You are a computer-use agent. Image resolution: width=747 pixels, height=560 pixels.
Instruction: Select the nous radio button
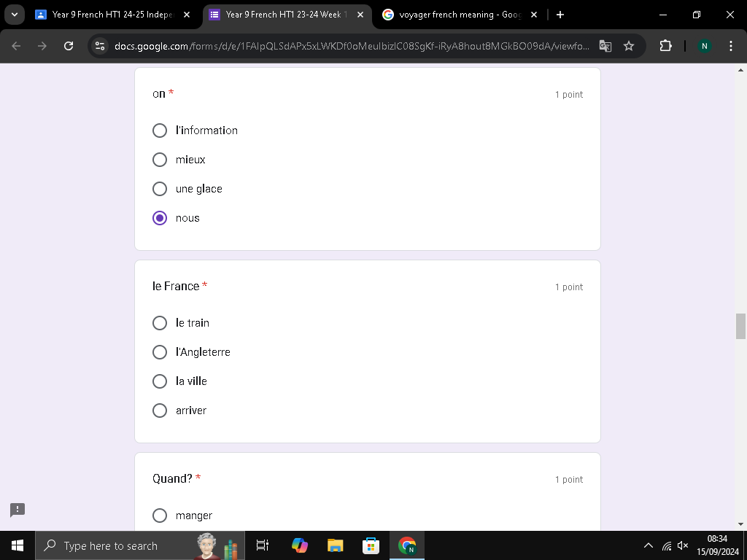[160, 218]
